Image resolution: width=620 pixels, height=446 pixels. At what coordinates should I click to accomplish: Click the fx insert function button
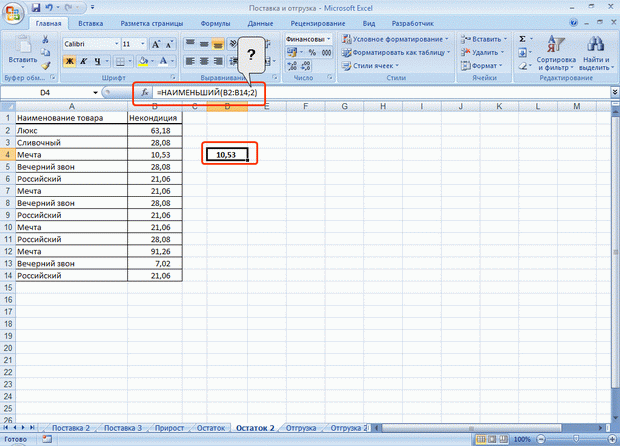(x=145, y=93)
